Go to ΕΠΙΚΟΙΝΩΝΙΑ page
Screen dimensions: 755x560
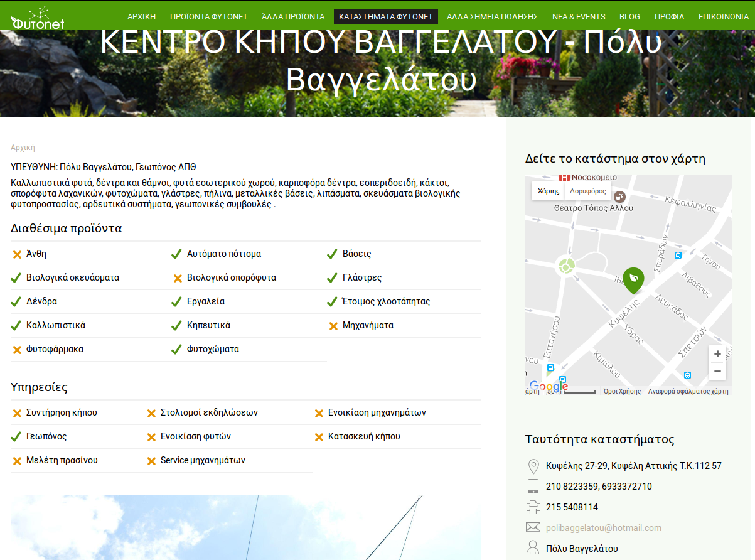tap(723, 17)
